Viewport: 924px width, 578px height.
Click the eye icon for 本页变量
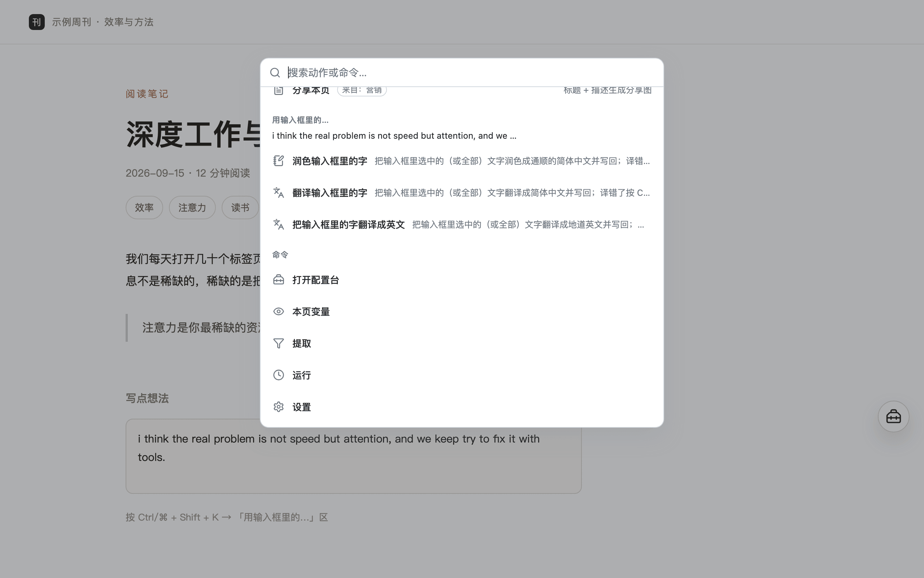click(x=278, y=311)
